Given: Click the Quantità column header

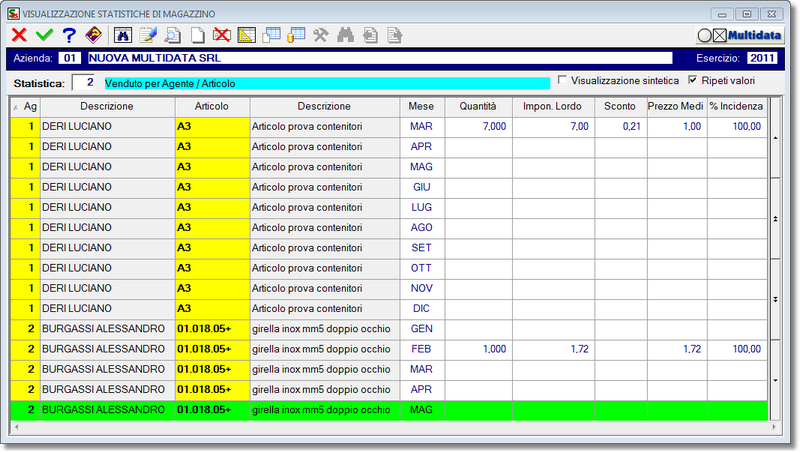Looking at the screenshot, I should [x=478, y=107].
